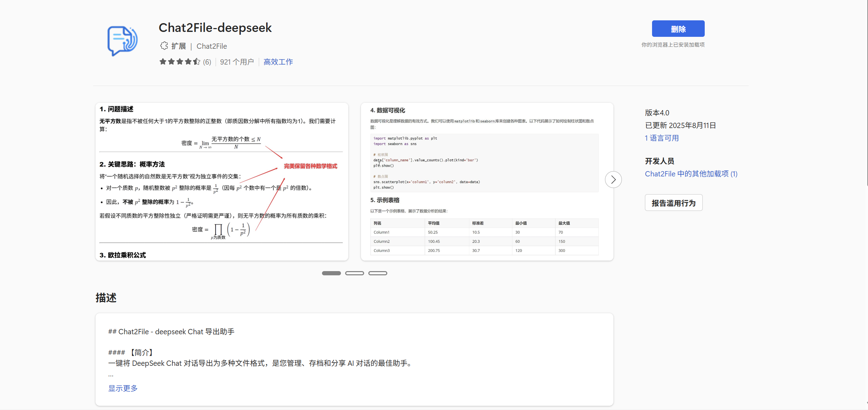Image resolution: width=868 pixels, height=410 pixels.
Task: Open the data visualization screenshot thumbnail
Action: (x=487, y=182)
